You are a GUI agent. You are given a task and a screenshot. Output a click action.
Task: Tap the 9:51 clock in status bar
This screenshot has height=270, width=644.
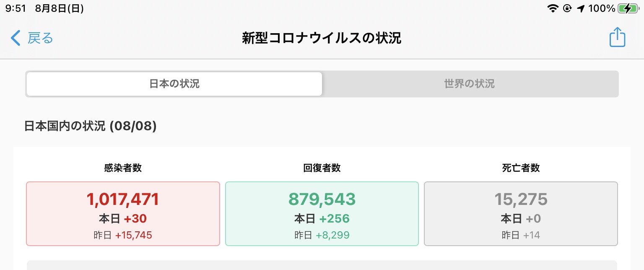click(16, 9)
